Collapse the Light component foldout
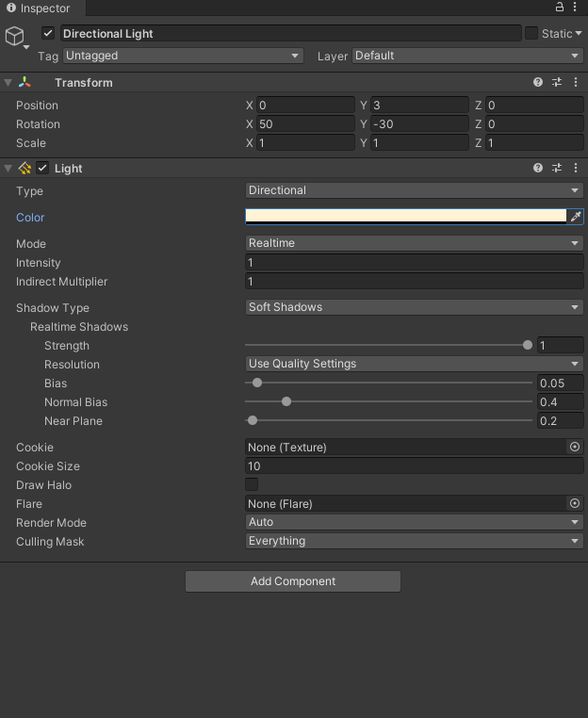 8,168
